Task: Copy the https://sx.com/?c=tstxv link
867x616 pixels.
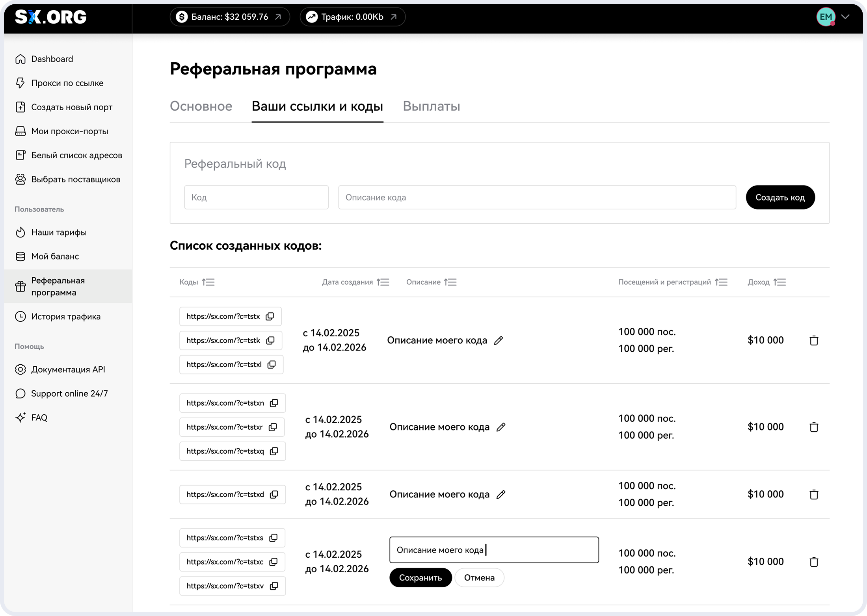Action: click(274, 586)
